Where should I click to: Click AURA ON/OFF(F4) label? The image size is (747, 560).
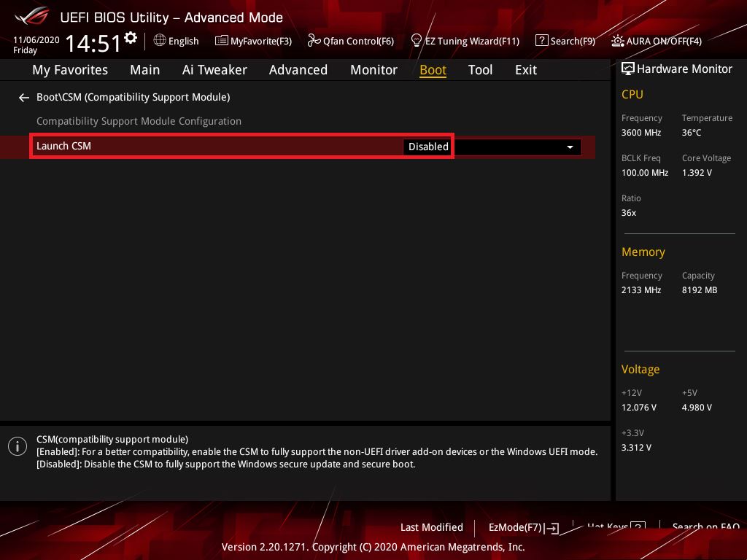point(664,41)
